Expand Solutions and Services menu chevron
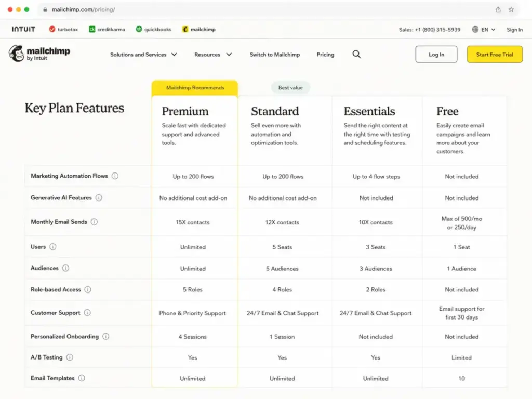532x399 pixels. tap(174, 54)
